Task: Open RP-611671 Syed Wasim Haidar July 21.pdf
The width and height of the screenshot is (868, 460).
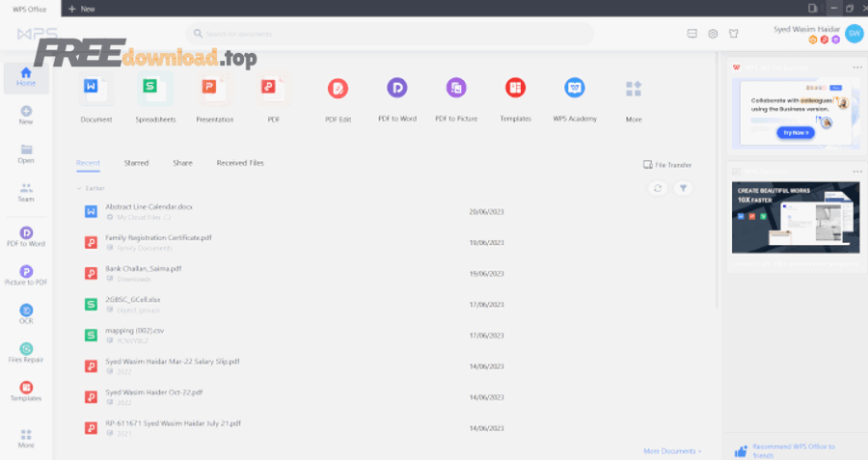Action: click(173, 423)
